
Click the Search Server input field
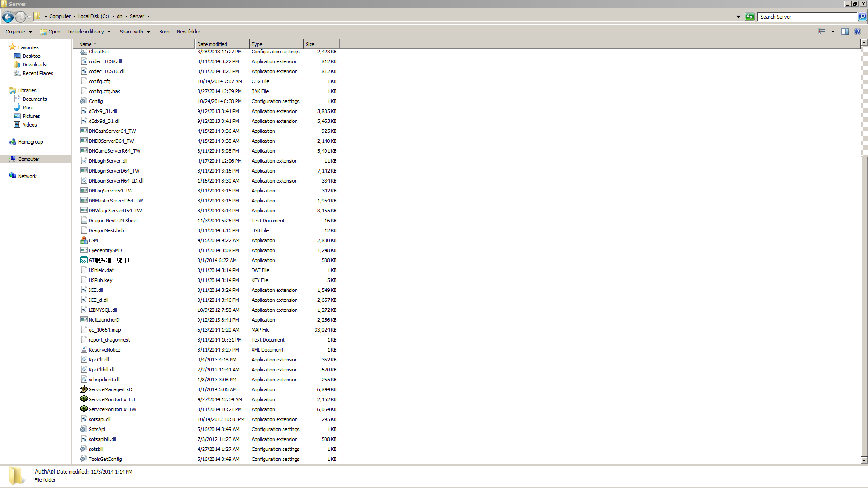click(807, 17)
